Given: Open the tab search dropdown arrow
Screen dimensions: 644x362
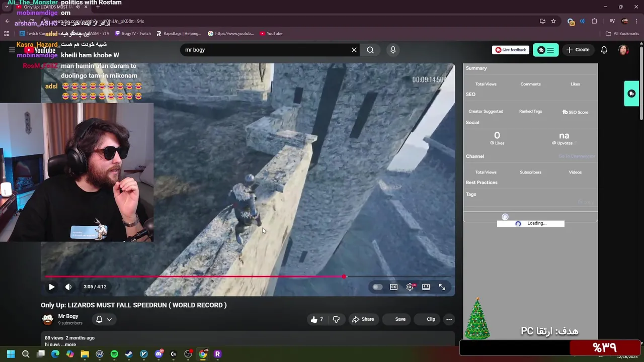Looking at the screenshot, I should [x=7, y=7].
